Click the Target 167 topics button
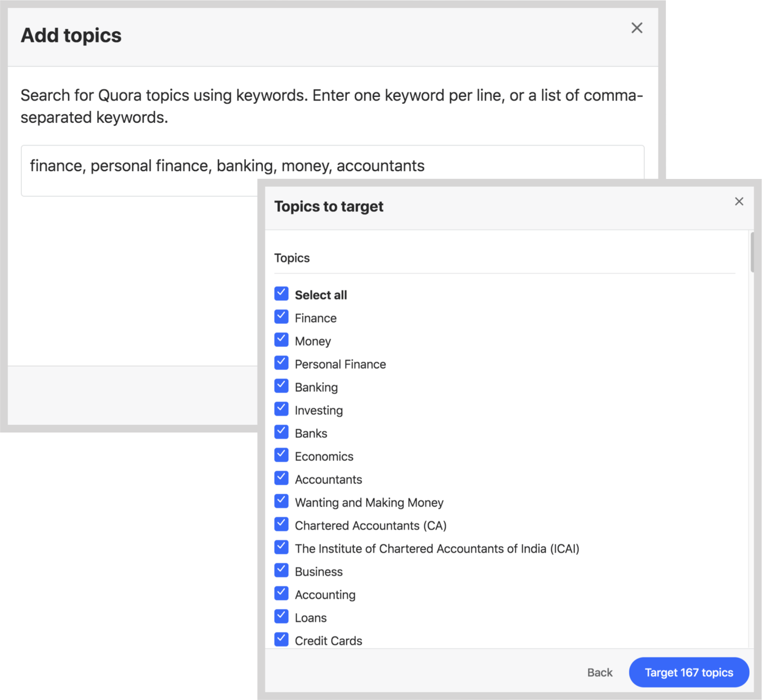Screen dimensions: 762x700 point(689,672)
